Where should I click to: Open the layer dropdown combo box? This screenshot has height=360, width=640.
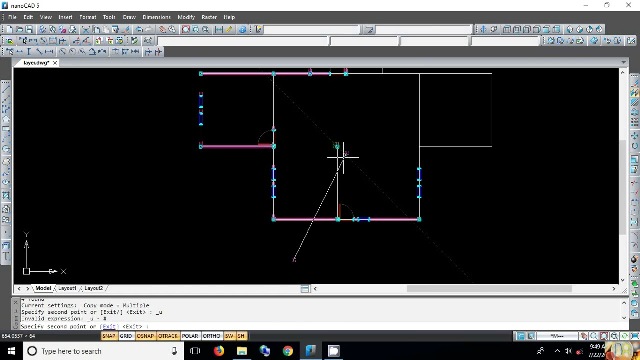pyautogui.click(x=242, y=41)
